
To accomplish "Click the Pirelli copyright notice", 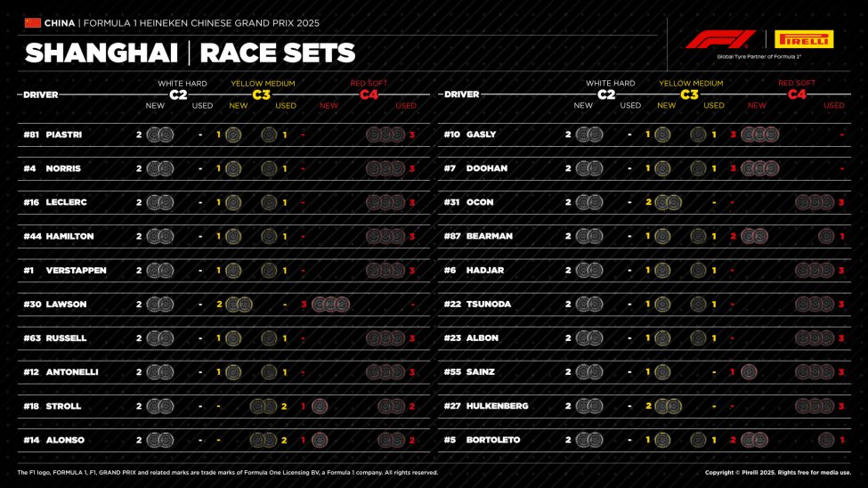I will pyautogui.click(x=777, y=473).
